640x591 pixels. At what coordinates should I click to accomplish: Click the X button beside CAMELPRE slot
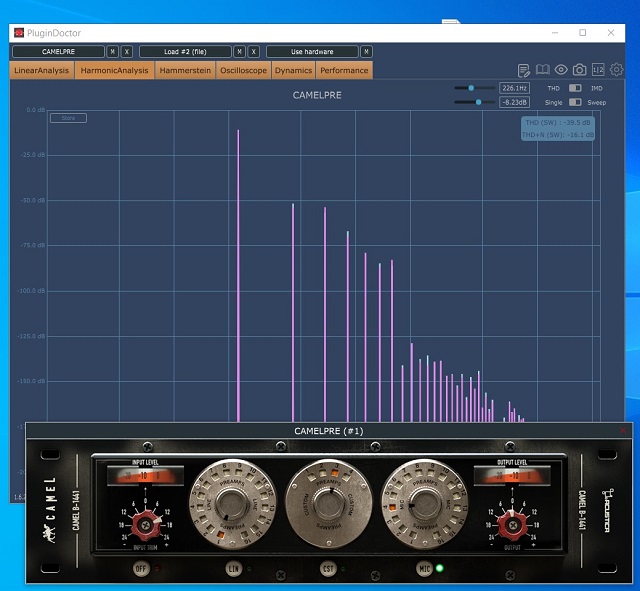127,51
